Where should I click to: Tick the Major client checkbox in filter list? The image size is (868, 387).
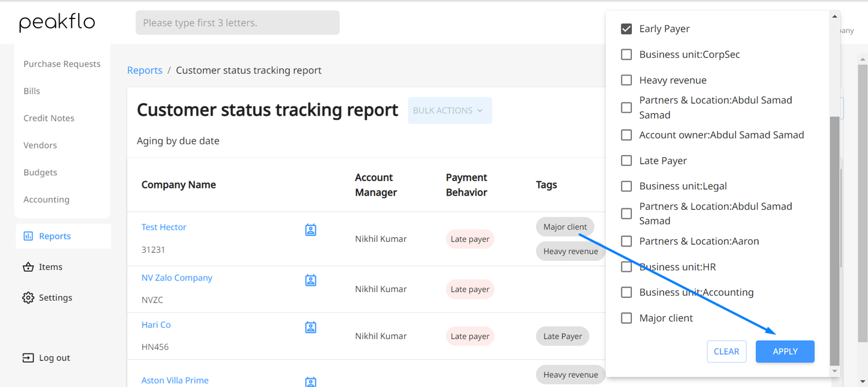(626, 318)
